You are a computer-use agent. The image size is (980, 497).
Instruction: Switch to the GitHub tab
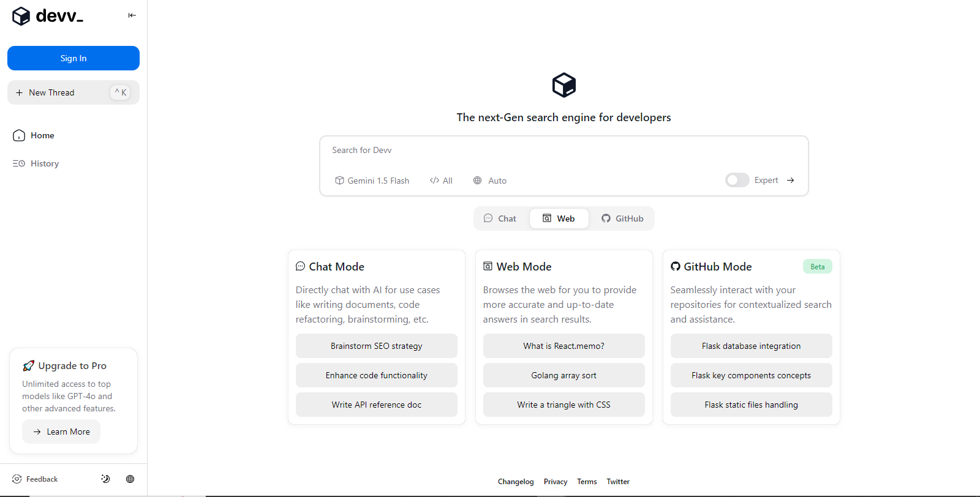[622, 219]
